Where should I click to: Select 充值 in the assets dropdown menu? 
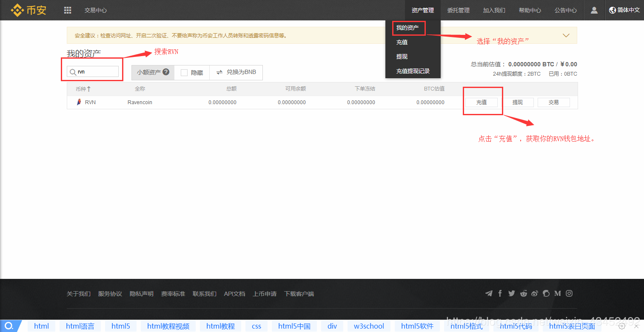[x=402, y=42]
